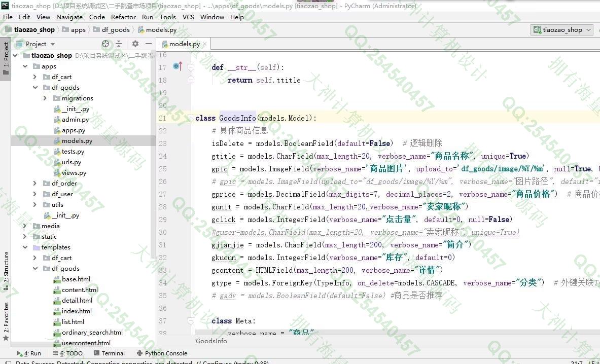Open the Project panel settings gear

pos(135,44)
